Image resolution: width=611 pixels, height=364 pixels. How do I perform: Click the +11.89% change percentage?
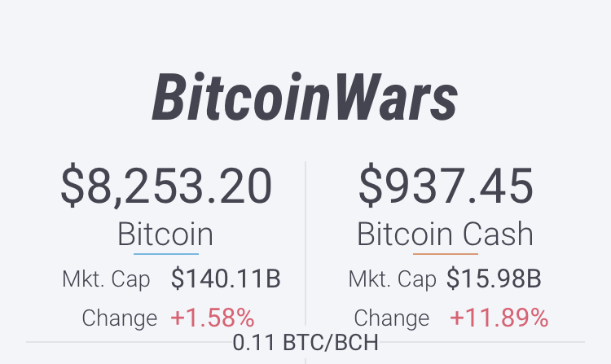[x=499, y=318]
